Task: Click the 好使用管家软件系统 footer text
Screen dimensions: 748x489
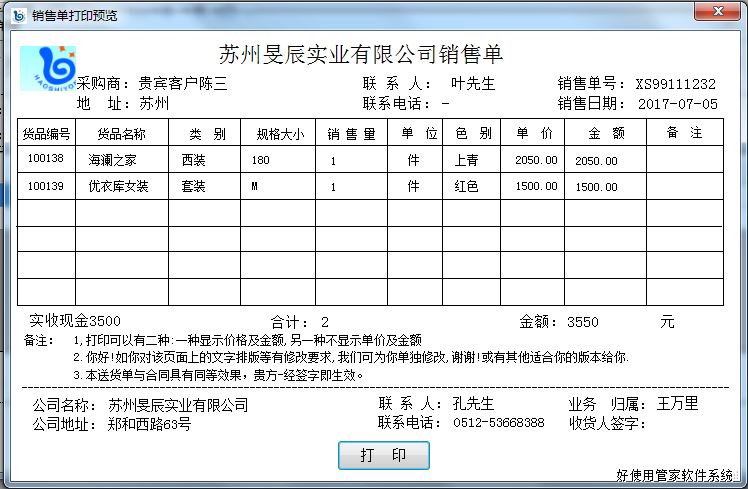Action: (x=674, y=475)
